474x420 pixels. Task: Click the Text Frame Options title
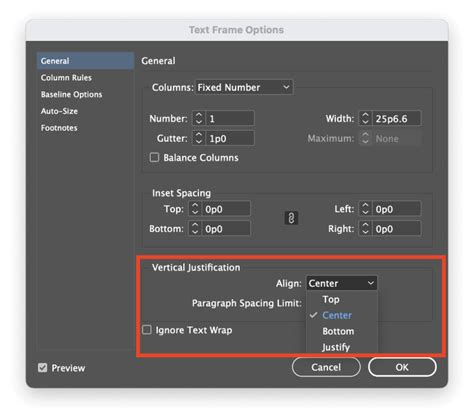click(x=236, y=30)
